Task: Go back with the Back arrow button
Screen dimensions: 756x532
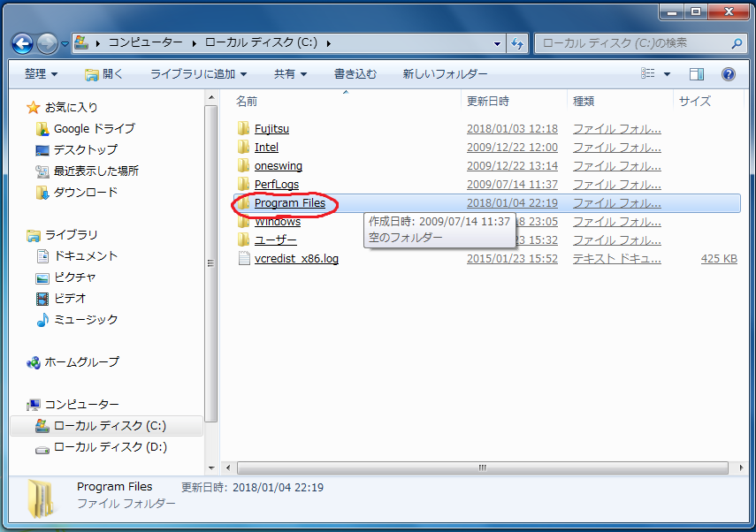Action: pos(22,44)
